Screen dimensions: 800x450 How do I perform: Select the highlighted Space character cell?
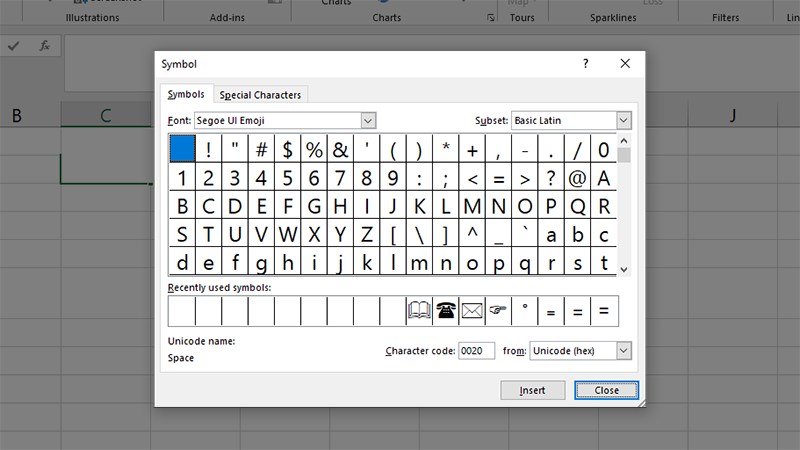click(181, 150)
